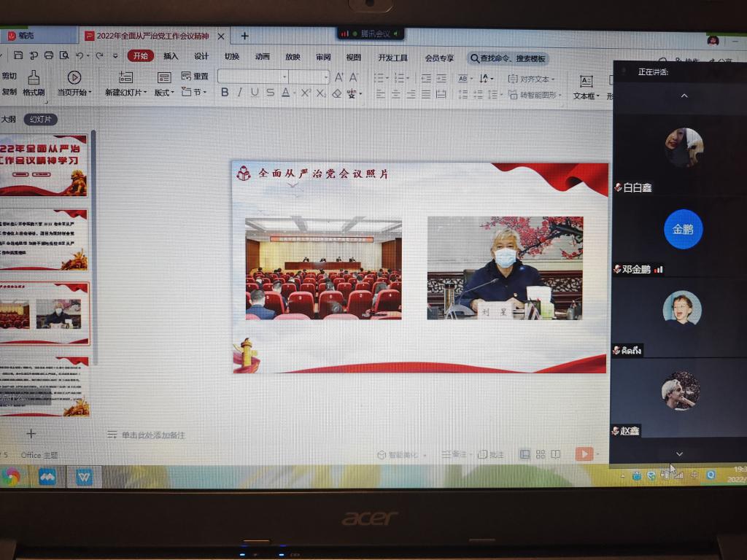Toggle the 备注 notes pane
Viewport: 747px width, 560px height.
[454, 454]
